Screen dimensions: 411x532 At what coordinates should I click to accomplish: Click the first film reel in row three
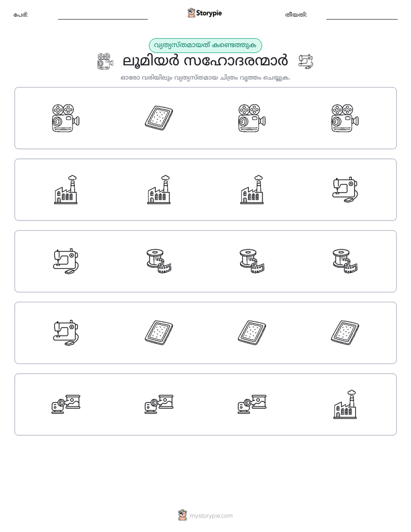tap(159, 261)
